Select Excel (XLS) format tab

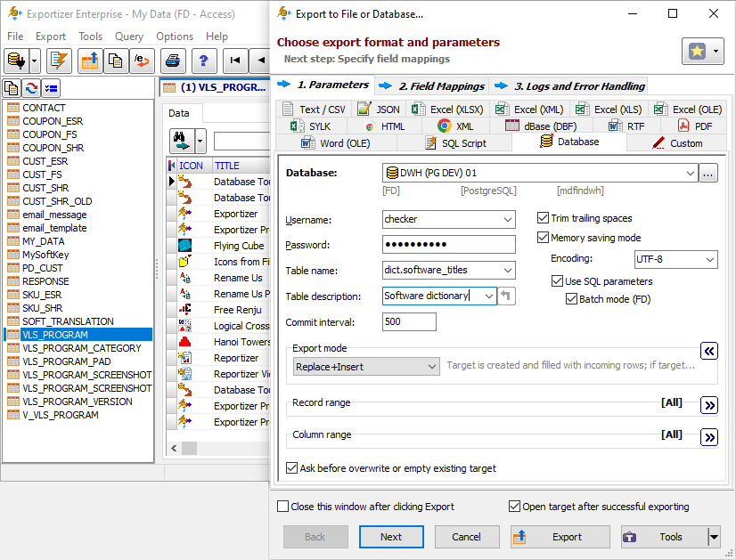point(609,110)
